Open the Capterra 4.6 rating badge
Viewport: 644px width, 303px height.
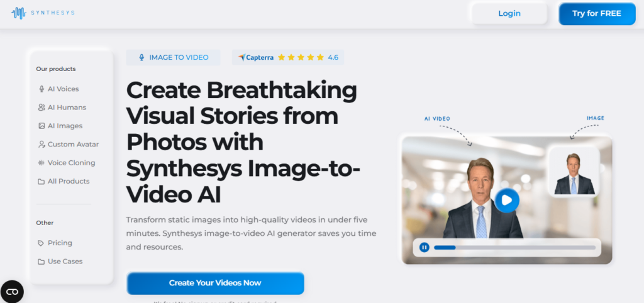coord(288,57)
